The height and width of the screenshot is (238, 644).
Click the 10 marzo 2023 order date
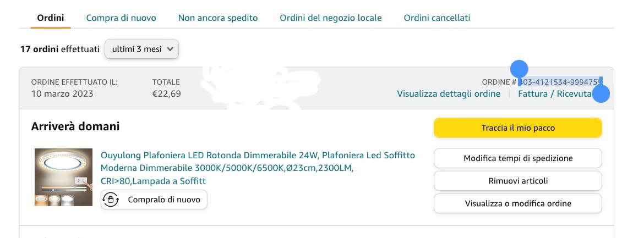click(62, 93)
